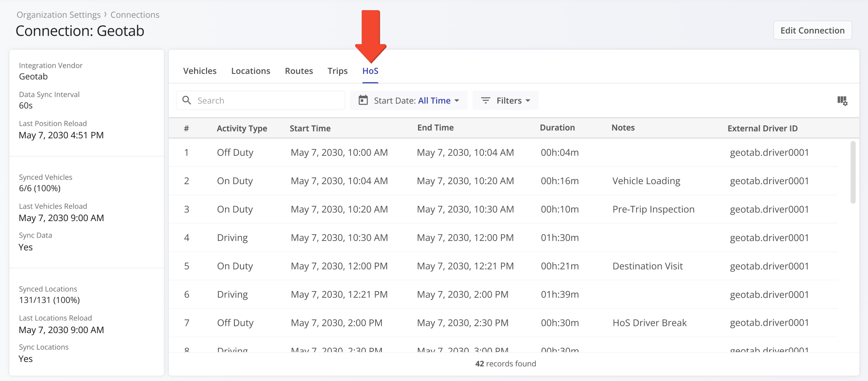Select row 1 Off Duty activity

point(235,152)
